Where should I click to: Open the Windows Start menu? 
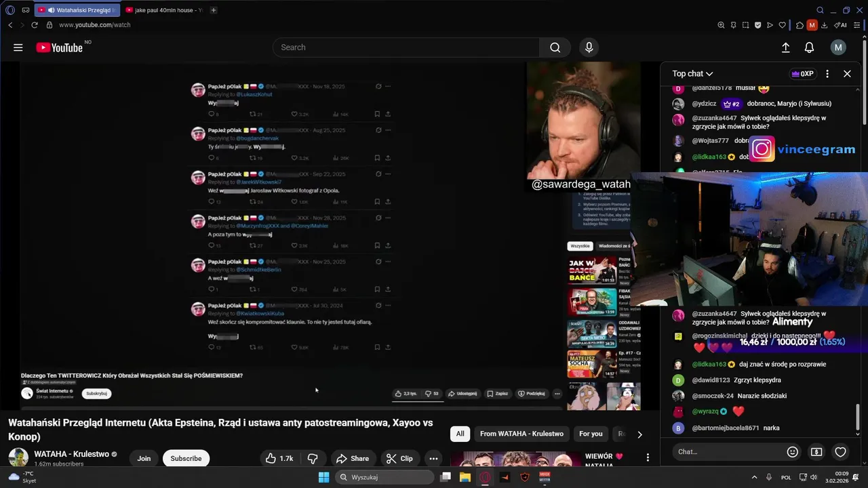pyautogui.click(x=323, y=477)
